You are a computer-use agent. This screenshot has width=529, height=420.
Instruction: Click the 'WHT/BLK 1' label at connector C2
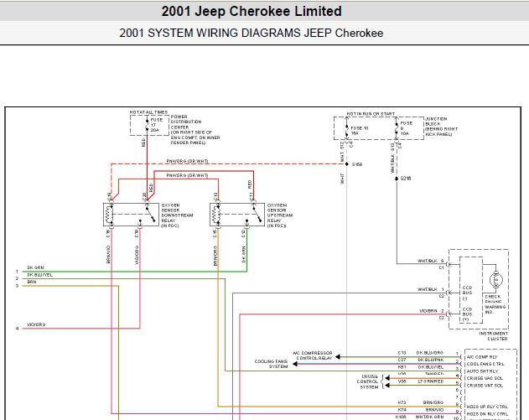click(x=430, y=289)
